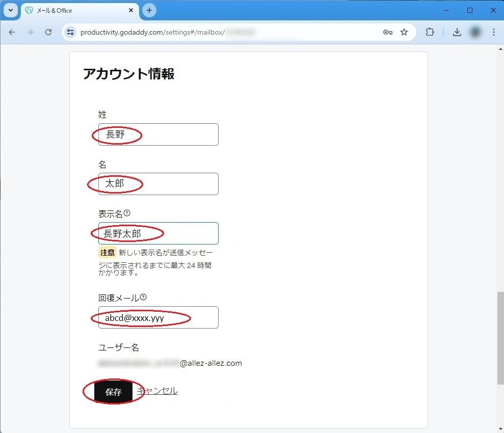Open browser downloads icon
The height and width of the screenshot is (433, 504).
coord(457,32)
